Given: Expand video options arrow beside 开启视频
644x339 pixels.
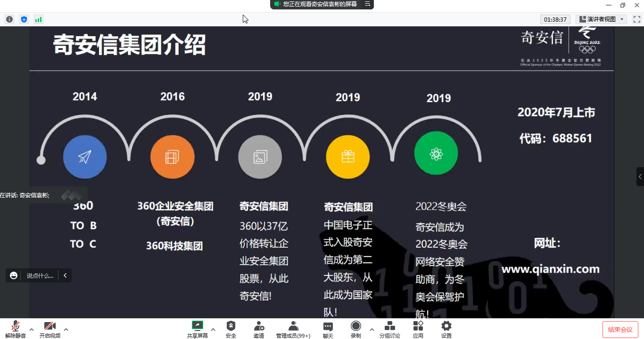Looking at the screenshot, I should pos(66,329).
